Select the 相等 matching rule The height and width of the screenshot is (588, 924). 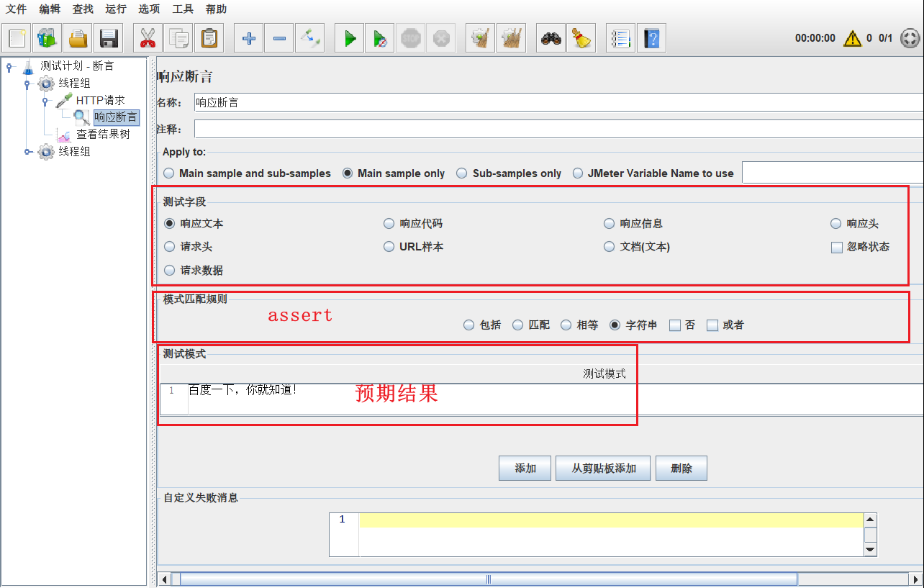[566, 325]
